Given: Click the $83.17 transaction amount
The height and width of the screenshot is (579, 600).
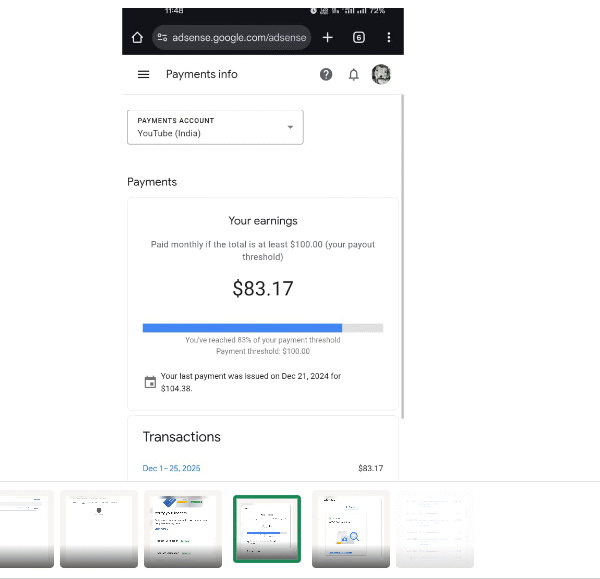Looking at the screenshot, I should pos(370,468).
